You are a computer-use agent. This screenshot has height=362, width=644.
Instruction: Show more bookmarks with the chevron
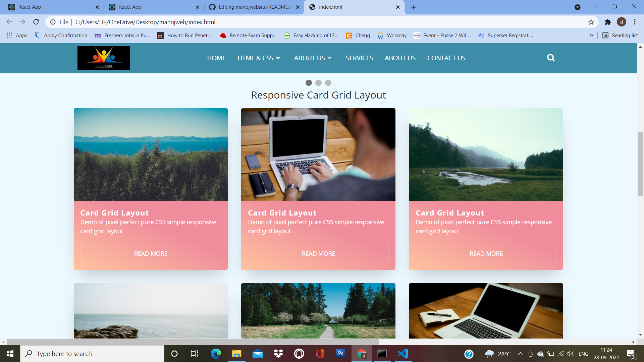[x=591, y=36]
